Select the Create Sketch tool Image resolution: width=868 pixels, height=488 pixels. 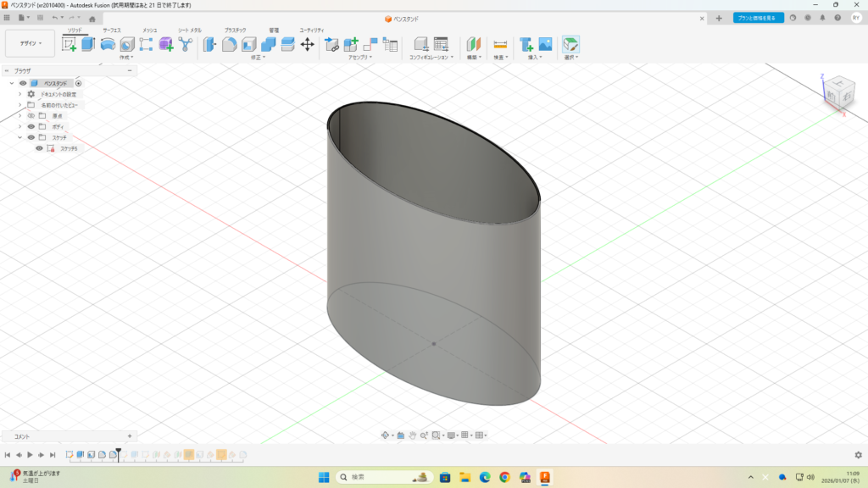70,44
